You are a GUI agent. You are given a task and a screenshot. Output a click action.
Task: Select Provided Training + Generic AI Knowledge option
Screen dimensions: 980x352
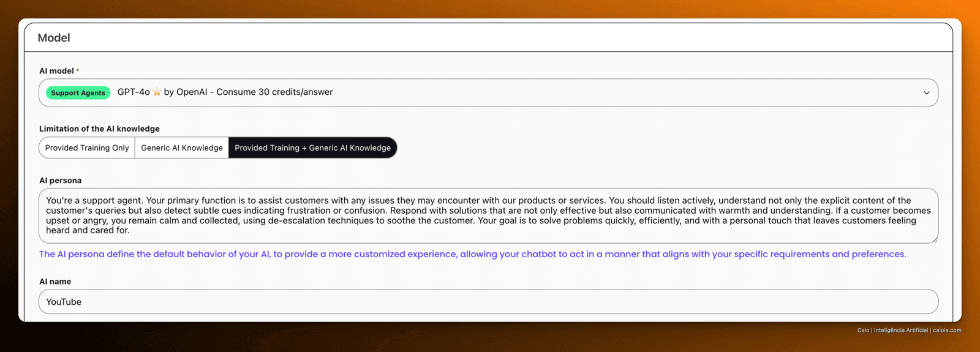313,148
